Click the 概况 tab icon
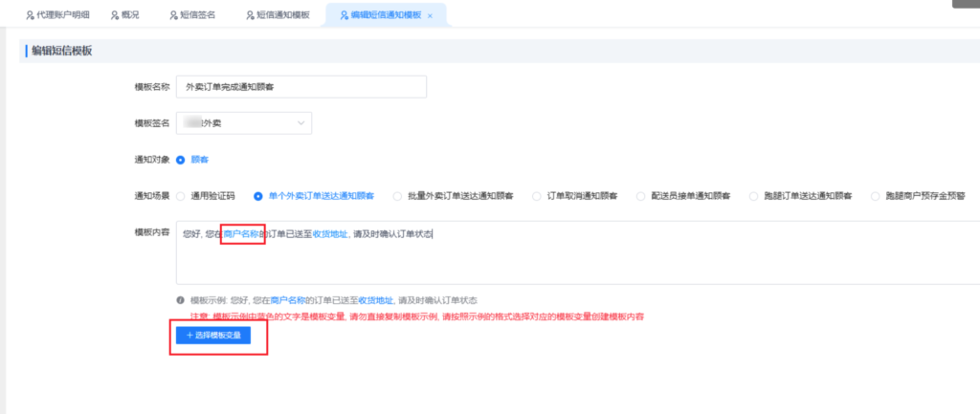This screenshot has width=980, height=414. tap(115, 15)
